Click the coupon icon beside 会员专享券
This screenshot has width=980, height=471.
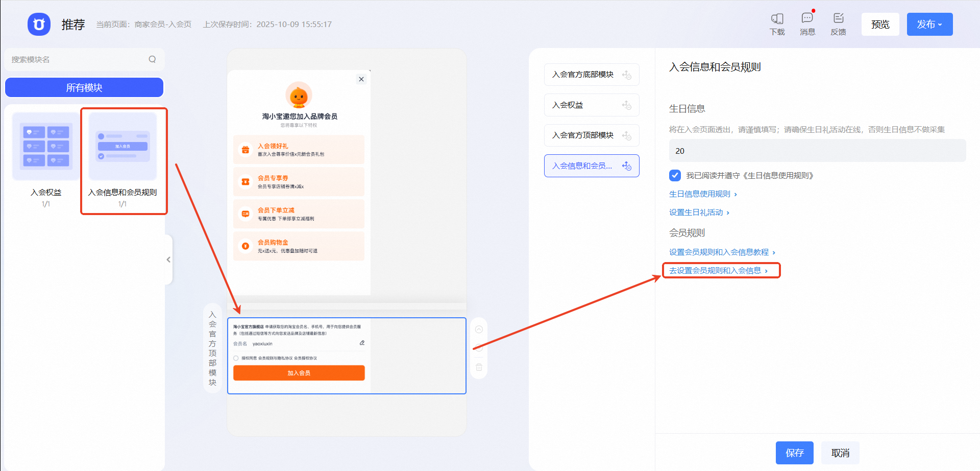point(246,182)
